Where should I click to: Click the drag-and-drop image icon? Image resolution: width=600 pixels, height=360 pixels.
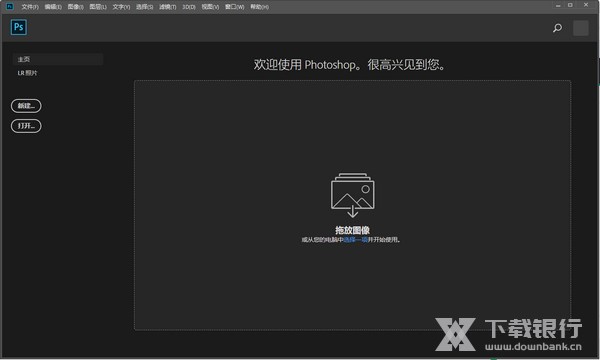352,195
